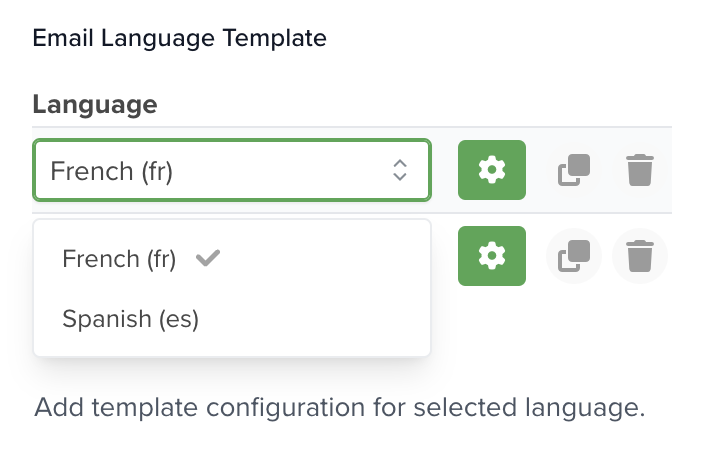Click the Email Language Template heading

coord(180,38)
